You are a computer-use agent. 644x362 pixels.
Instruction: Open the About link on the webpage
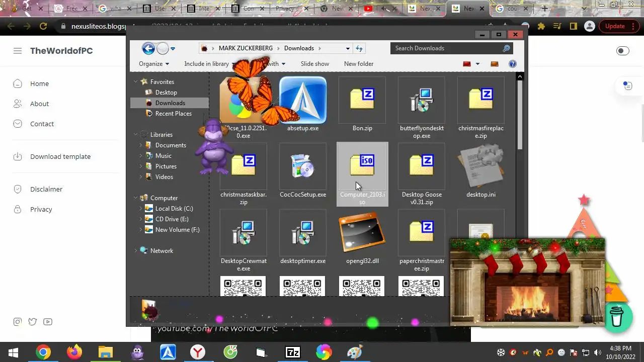[x=39, y=104]
